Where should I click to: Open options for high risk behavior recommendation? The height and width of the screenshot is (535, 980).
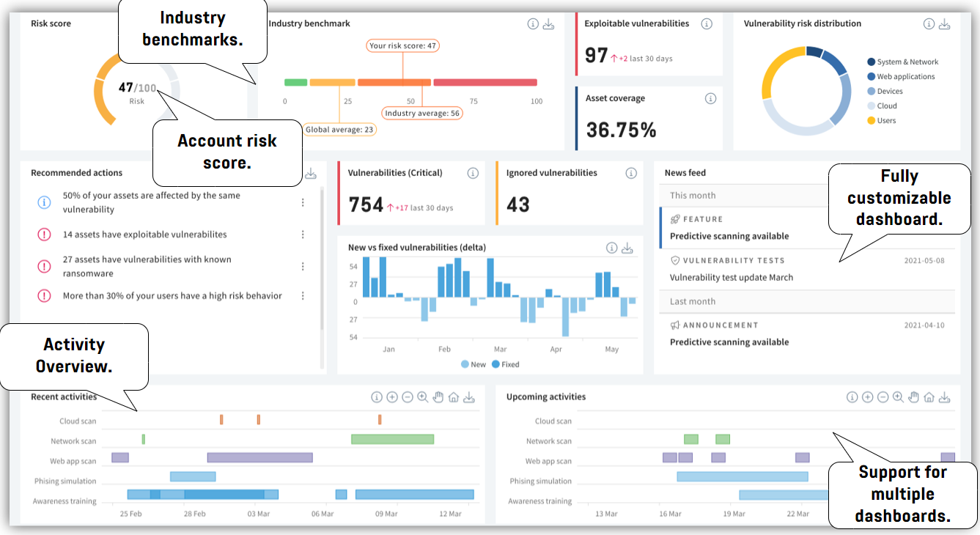303,295
